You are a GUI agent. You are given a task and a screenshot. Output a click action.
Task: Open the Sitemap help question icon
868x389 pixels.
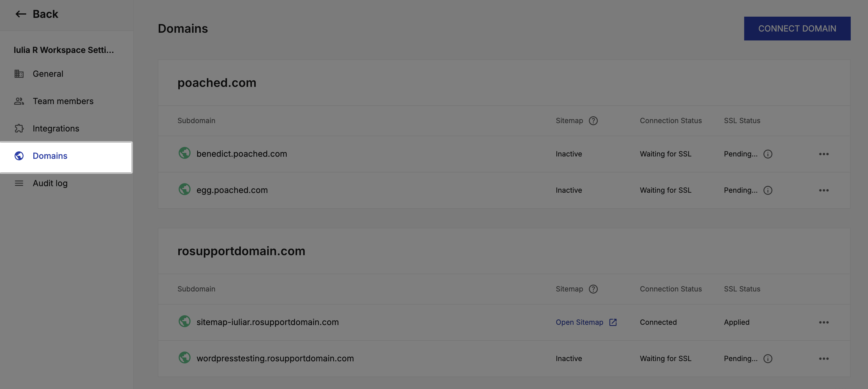tap(593, 120)
